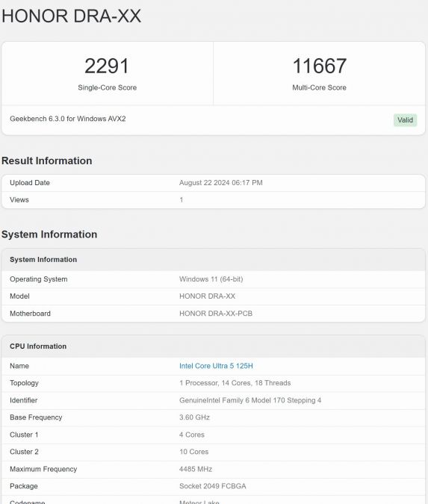The height and width of the screenshot is (504, 428).
Task: Select the 3.60 GHz base frequency value
Action: 194,417
